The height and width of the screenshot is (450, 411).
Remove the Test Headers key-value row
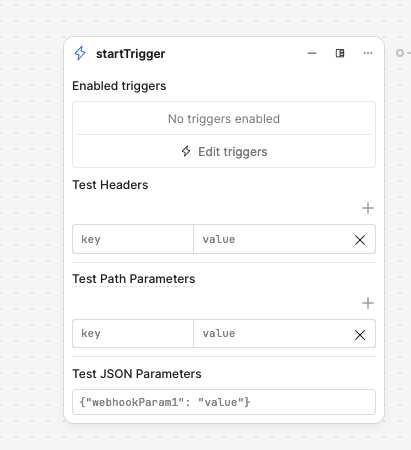(360, 240)
